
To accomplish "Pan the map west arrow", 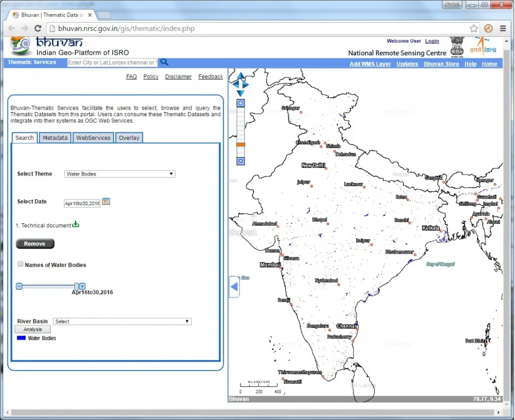I will click(235, 85).
